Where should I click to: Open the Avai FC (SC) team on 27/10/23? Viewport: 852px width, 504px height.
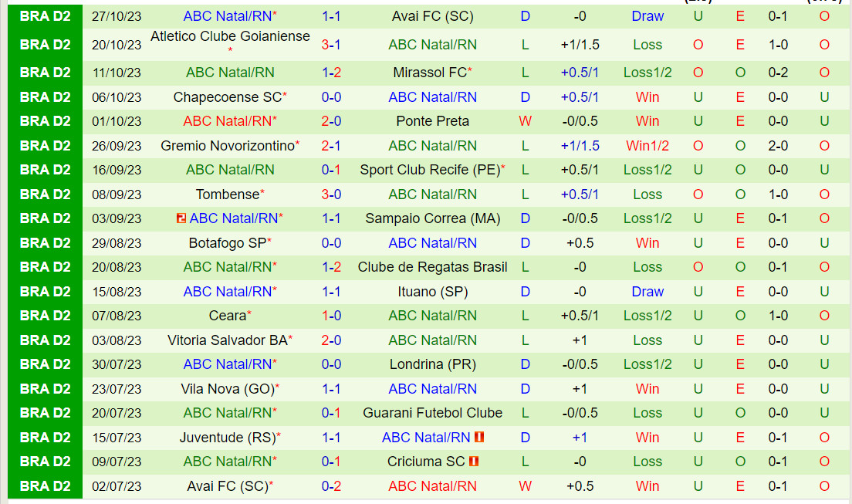432,16
